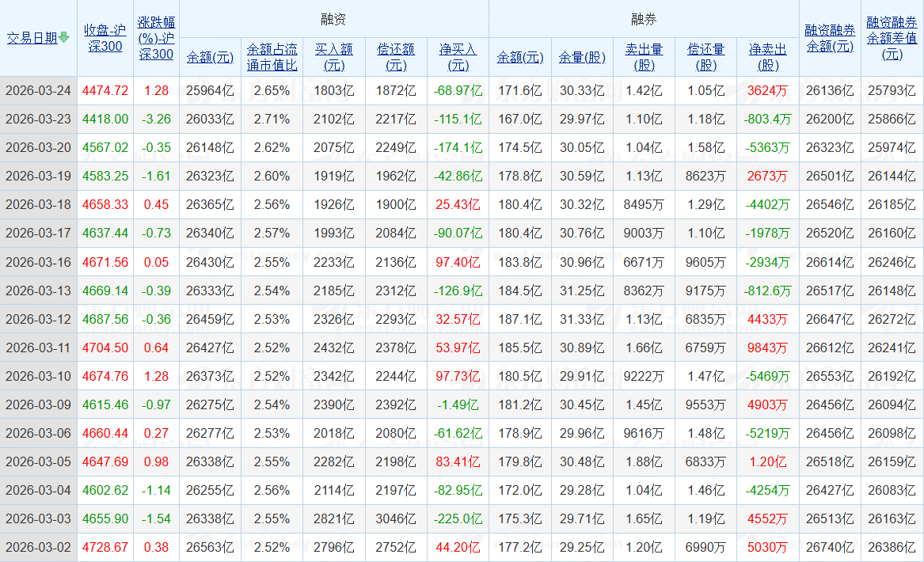Click net buy value -225.0亿
The height and width of the screenshot is (562, 924).
[458, 519]
